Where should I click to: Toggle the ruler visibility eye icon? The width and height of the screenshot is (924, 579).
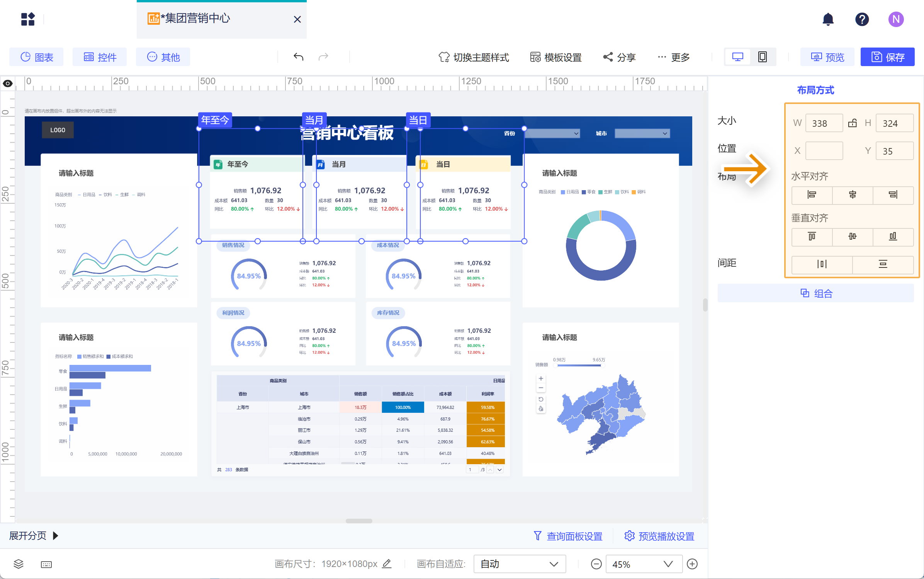8,83
